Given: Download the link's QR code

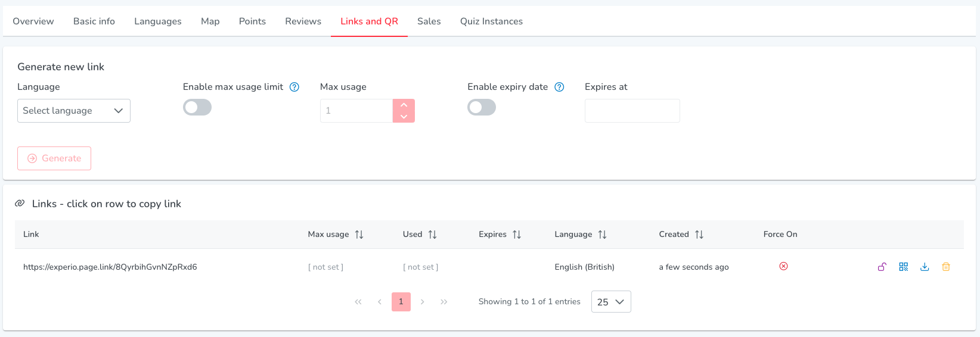Looking at the screenshot, I should coord(925,267).
